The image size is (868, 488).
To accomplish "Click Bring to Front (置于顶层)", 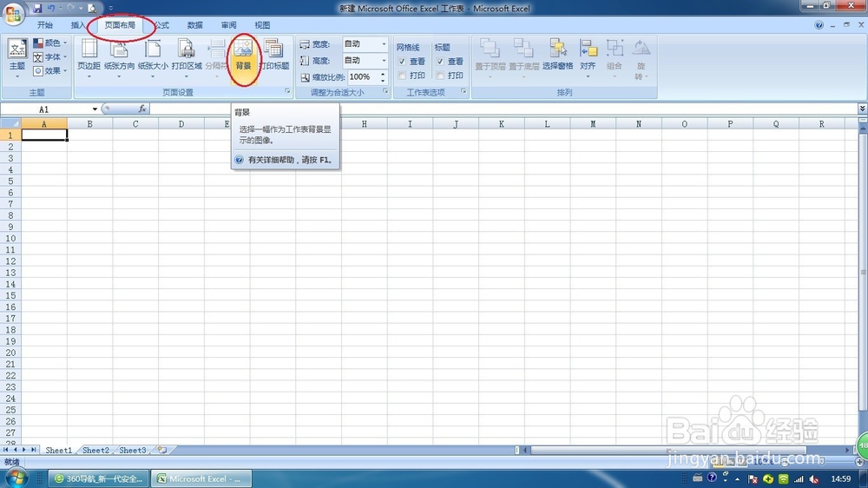I will click(490, 58).
